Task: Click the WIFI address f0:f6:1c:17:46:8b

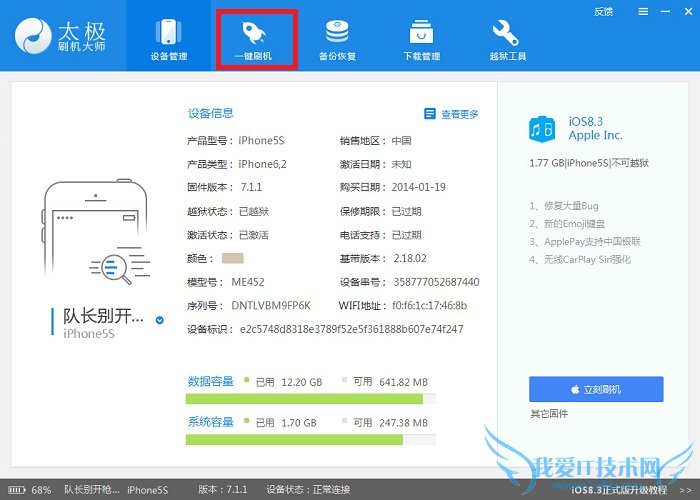Action: (429, 306)
